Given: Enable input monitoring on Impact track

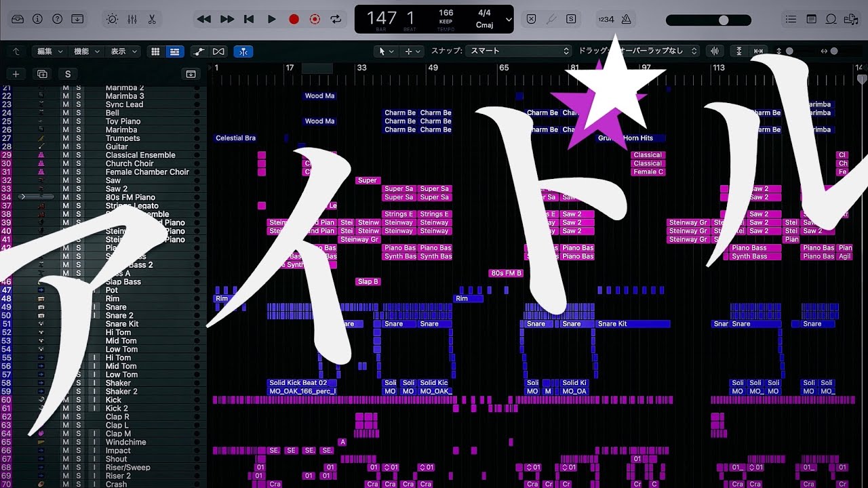Looking at the screenshot, I should [95, 451].
